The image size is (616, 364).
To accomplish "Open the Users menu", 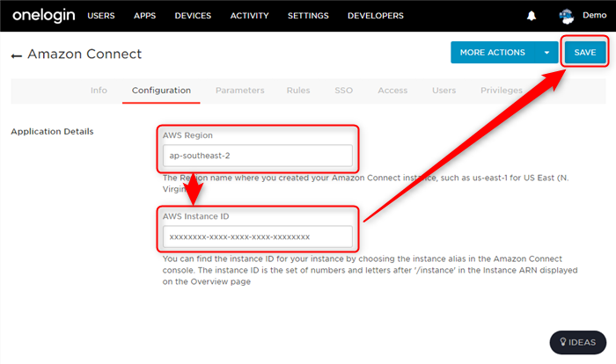I will point(101,16).
